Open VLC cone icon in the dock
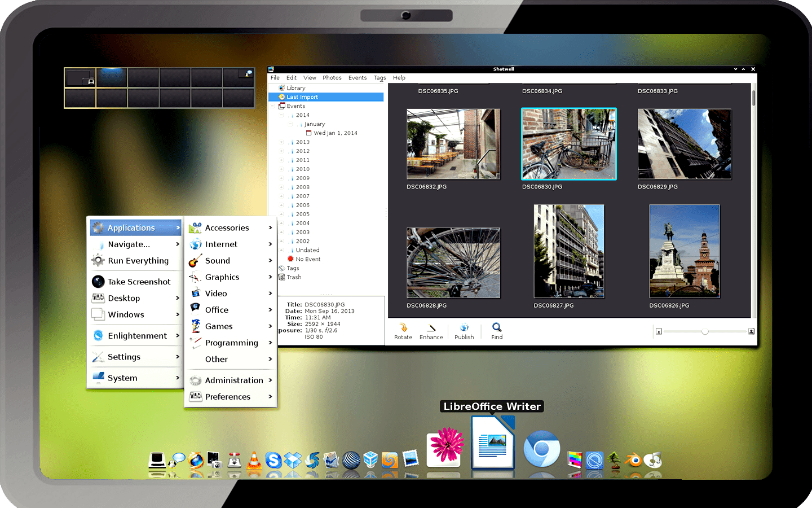Image resolution: width=812 pixels, height=508 pixels. click(254, 461)
